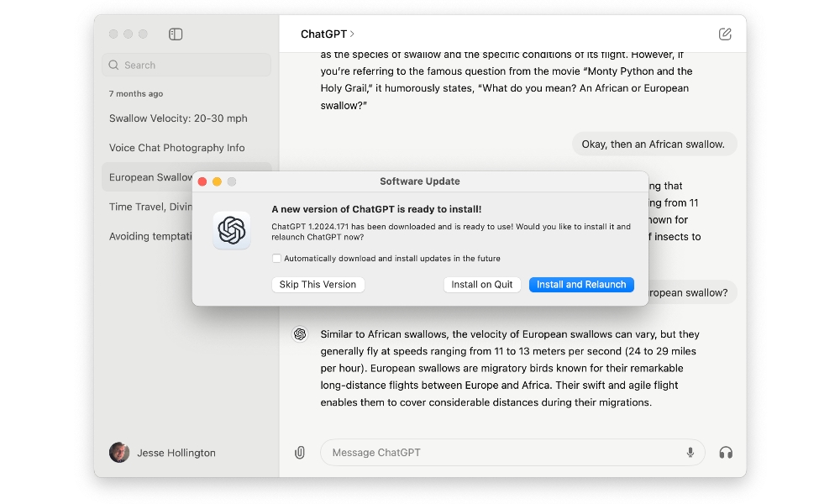The image size is (840, 504).
Task: Click the ChatGPT logo in update dialog
Action: coord(232,230)
